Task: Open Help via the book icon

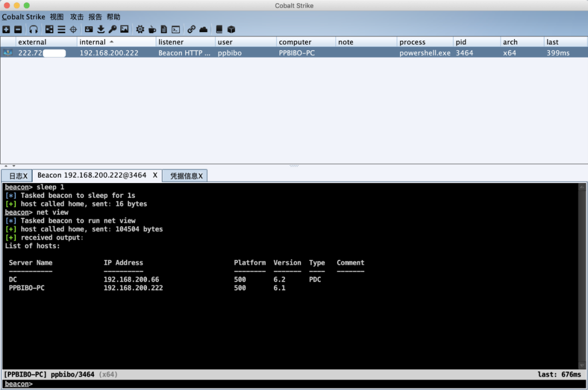Action: (x=219, y=29)
